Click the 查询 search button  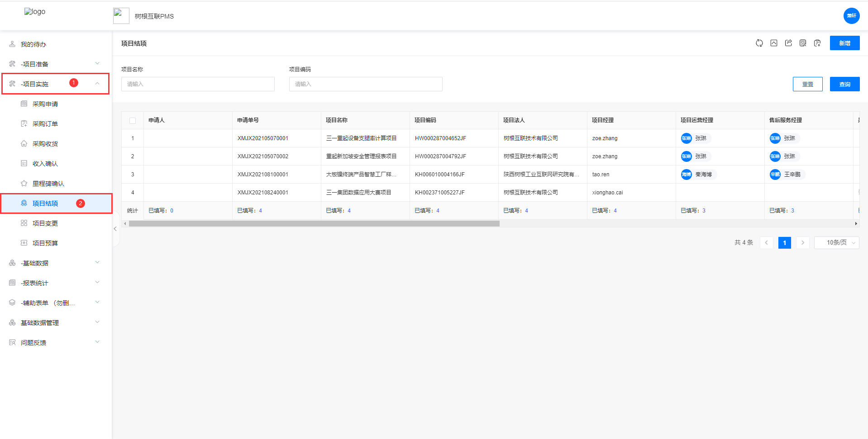pyautogui.click(x=844, y=84)
